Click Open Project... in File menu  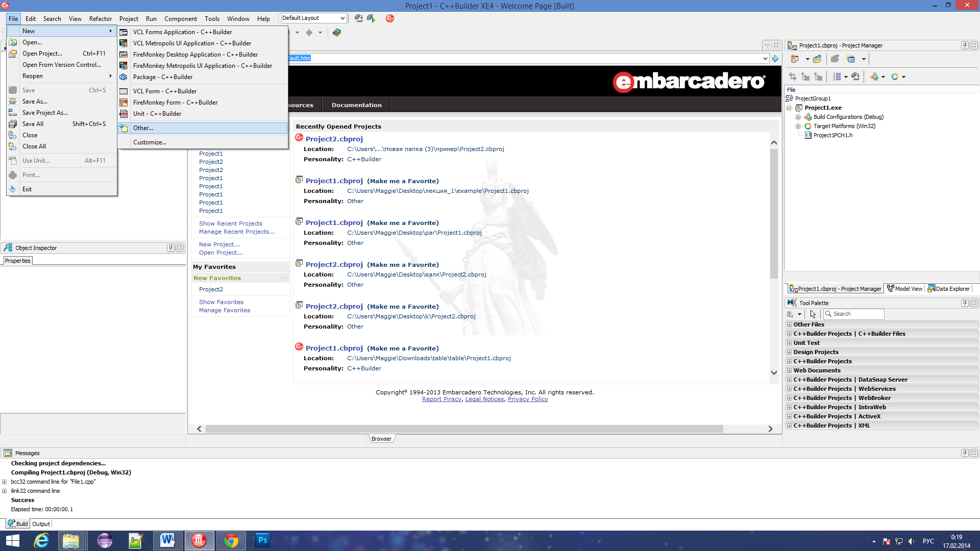coord(62,54)
